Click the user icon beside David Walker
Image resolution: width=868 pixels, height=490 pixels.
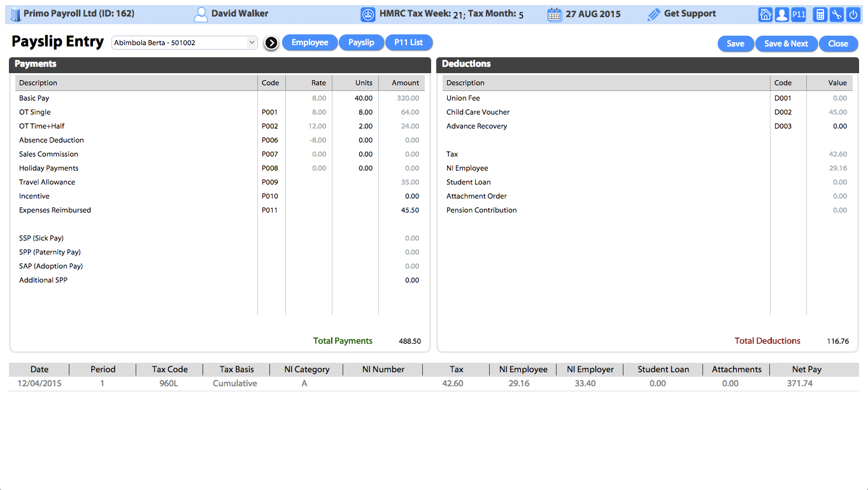click(201, 15)
